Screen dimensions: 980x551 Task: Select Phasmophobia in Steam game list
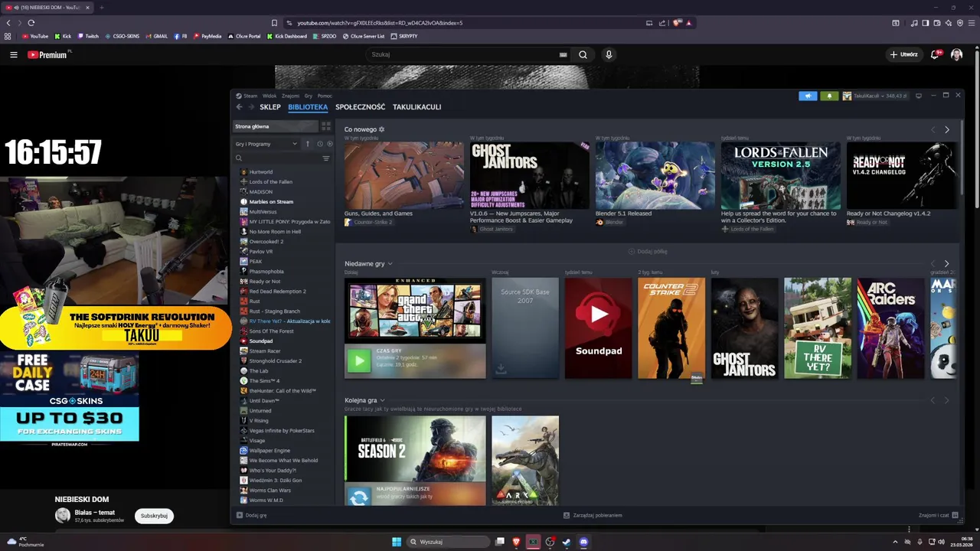(x=266, y=272)
